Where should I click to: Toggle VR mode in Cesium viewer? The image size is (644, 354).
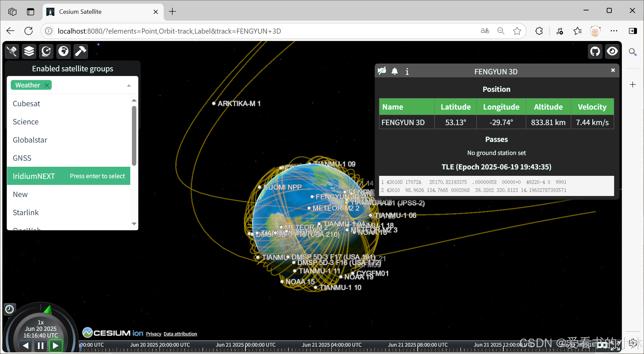coord(603,345)
